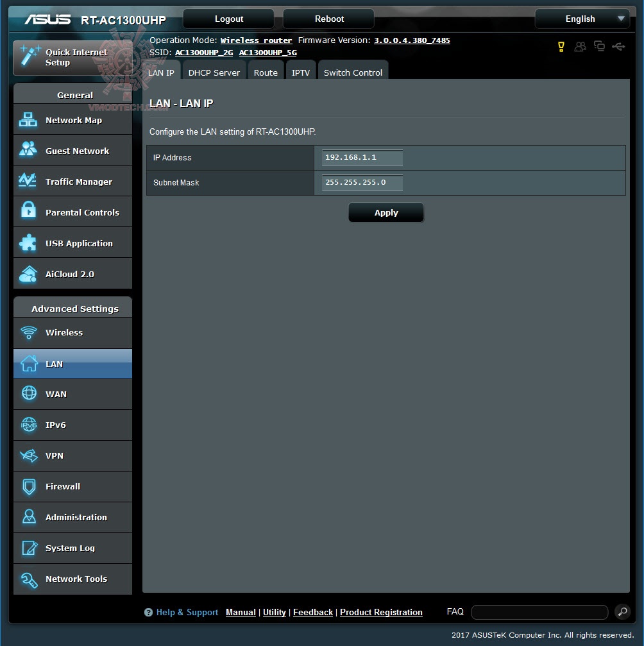Click the LAN house icon

(30, 363)
